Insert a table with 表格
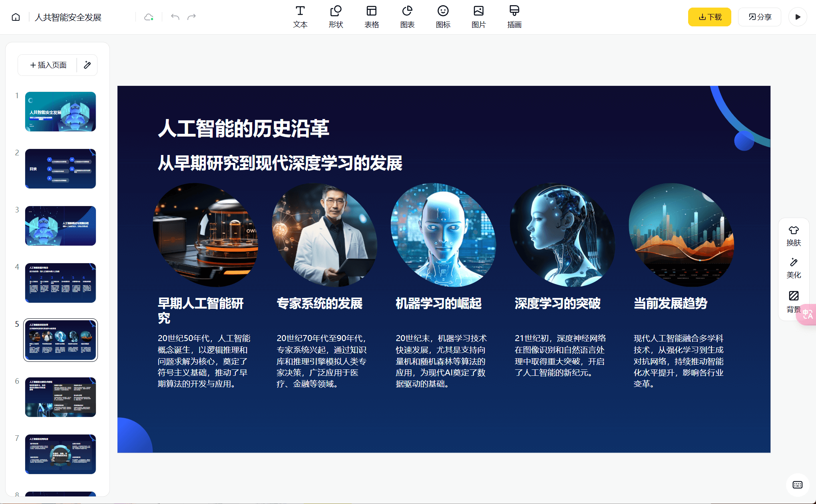This screenshot has height=504, width=816. tap(371, 17)
